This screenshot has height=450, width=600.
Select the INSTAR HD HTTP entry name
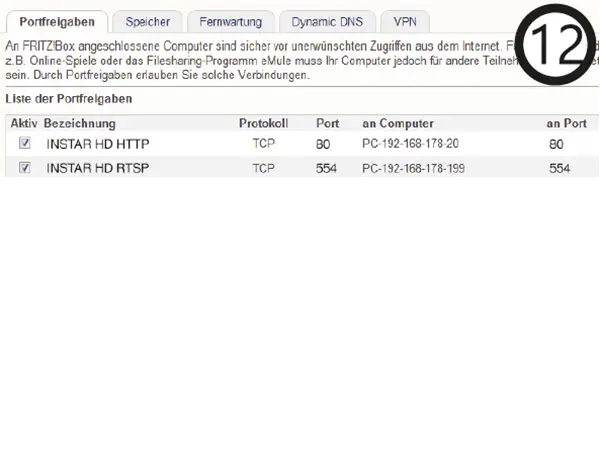pyautogui.click(x=98, y=145)
